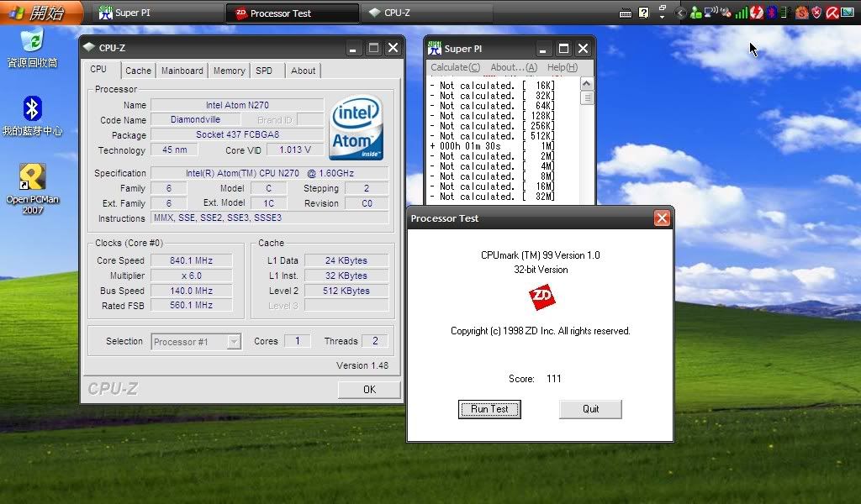The height and width of the screenshot is (504, 861).
Task: Open the Avira red umbrella tray icon
Action: (x=832, y=12)
